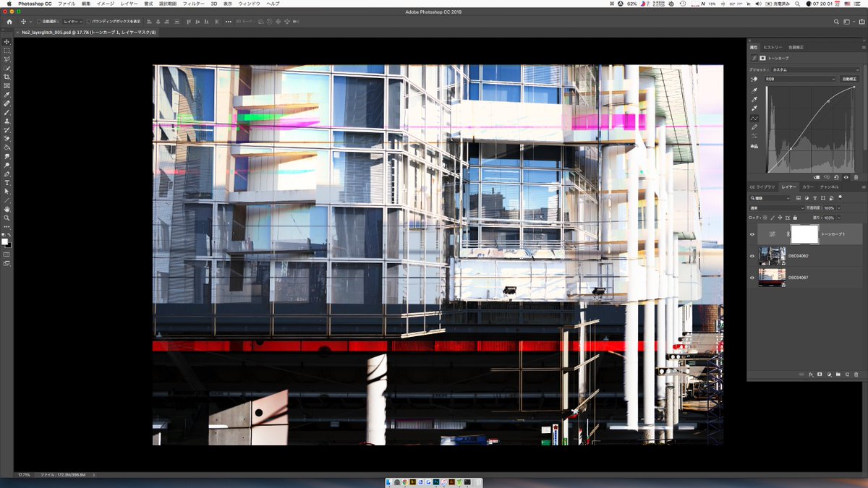Open the RGB channel dropdown
Viewport: 868px width, 488px height.
(x=801, y=80)
